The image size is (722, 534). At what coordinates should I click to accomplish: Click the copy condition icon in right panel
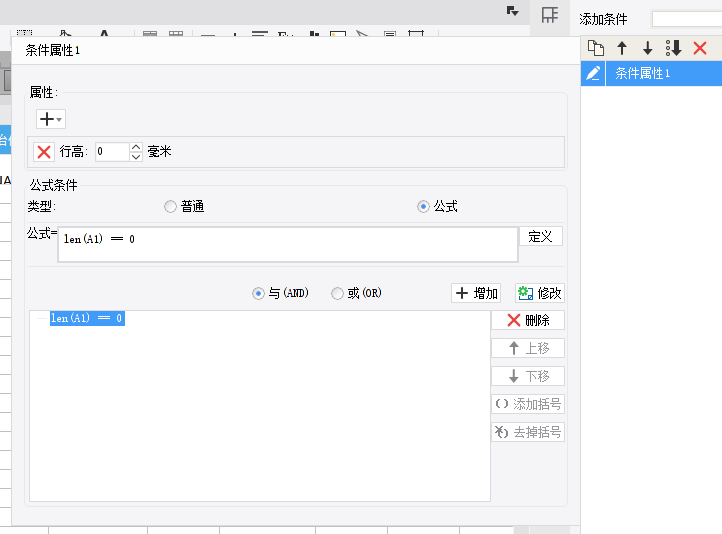point(596,48)
